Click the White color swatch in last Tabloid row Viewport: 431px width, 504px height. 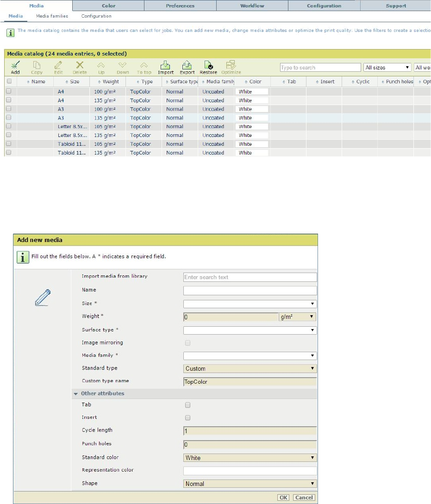pyautogui.click(x=252, y=153)
